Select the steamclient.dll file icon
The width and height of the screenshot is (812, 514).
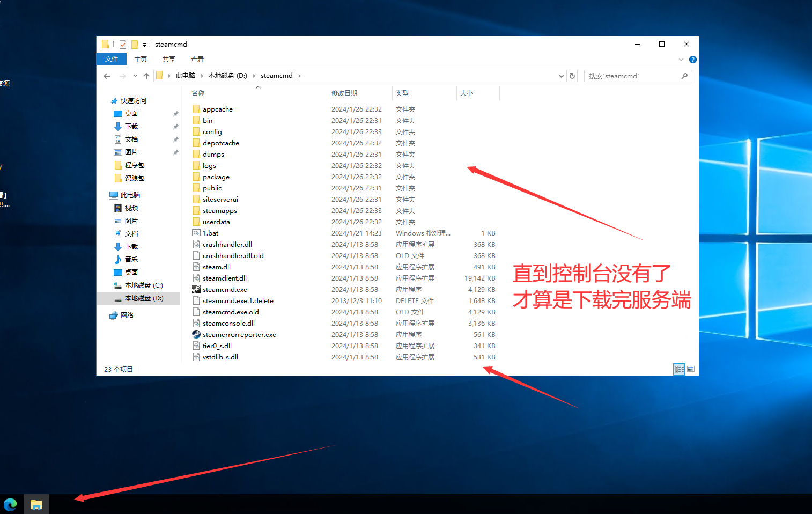196,278
